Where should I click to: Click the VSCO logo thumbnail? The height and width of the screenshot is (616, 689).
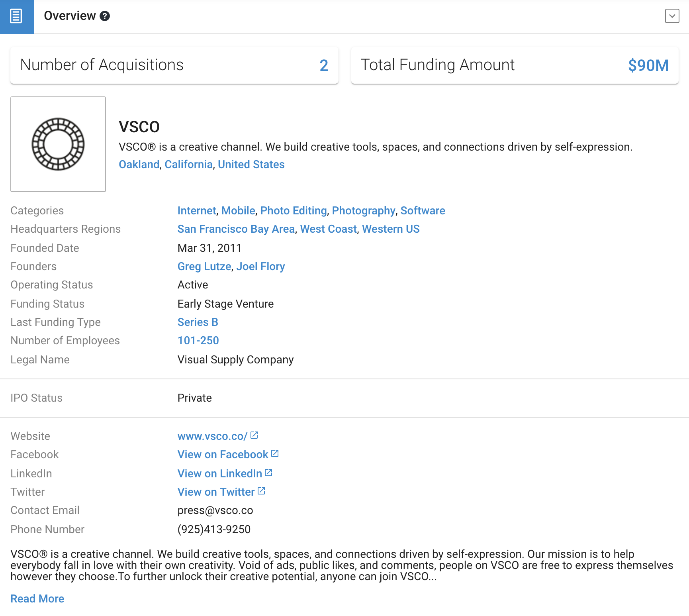(58, 144)
